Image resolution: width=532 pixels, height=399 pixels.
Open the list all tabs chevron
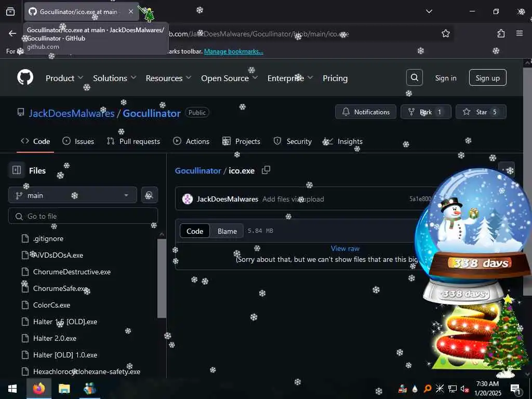429,11
